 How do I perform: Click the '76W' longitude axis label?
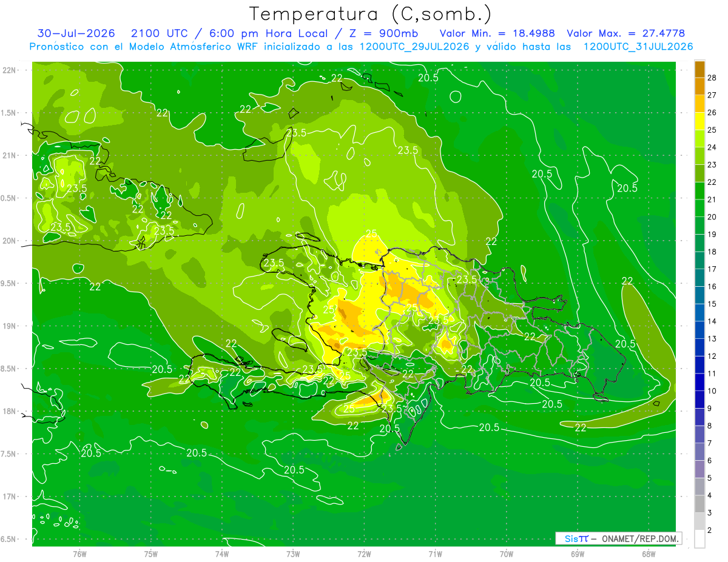[x=79, y=554]
